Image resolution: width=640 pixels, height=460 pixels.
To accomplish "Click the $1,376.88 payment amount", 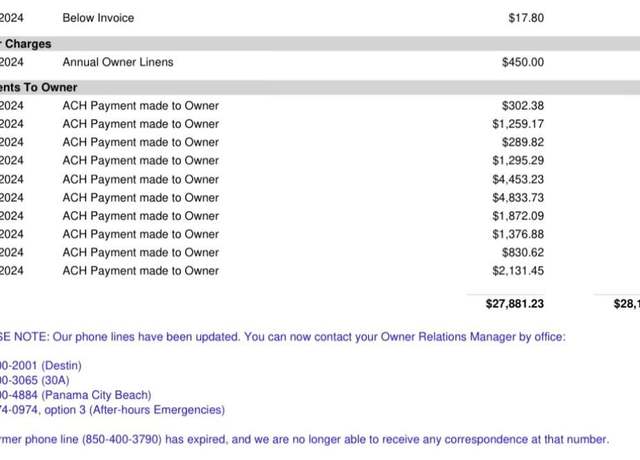I will (x=518, y=234).
